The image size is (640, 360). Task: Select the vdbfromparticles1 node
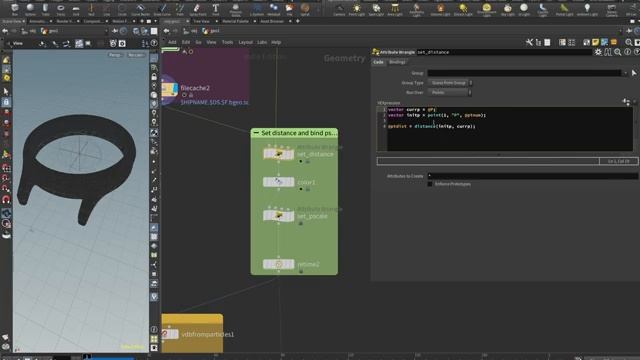(170, 334)
